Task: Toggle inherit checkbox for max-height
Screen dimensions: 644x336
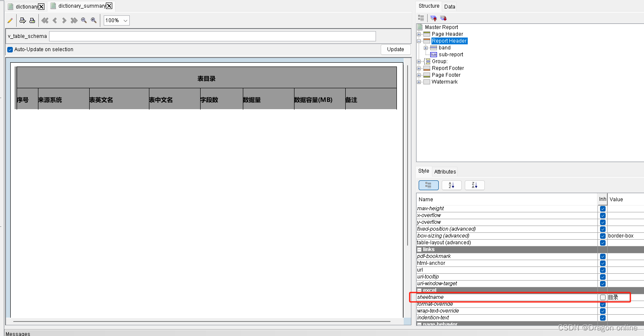Action: 603,209
